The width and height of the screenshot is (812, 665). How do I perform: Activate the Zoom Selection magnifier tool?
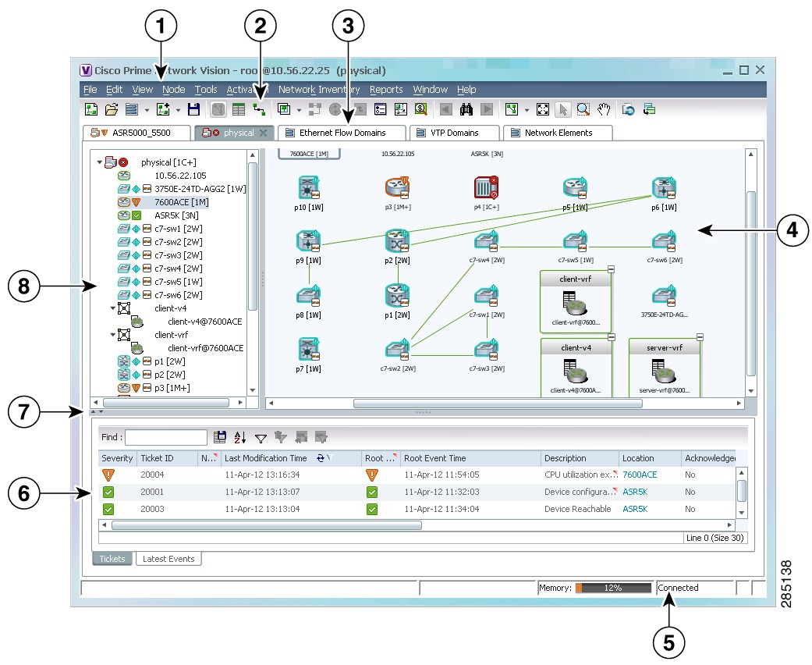point(583,109)
